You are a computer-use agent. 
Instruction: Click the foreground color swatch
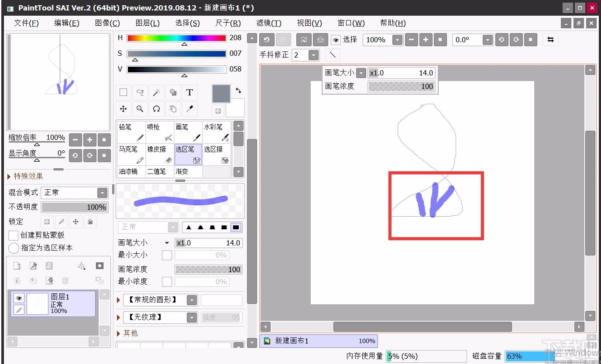(221, 94)
